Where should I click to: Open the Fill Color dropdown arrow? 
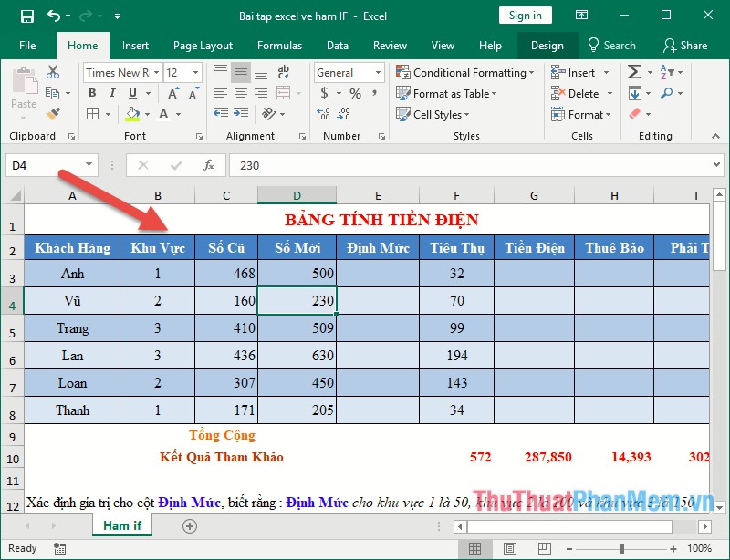[x=145, y=114]
